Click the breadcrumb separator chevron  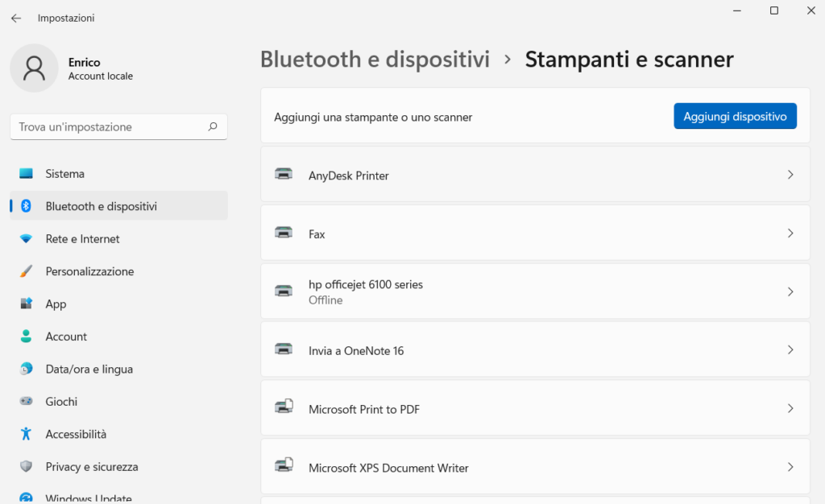pos(508,60)
